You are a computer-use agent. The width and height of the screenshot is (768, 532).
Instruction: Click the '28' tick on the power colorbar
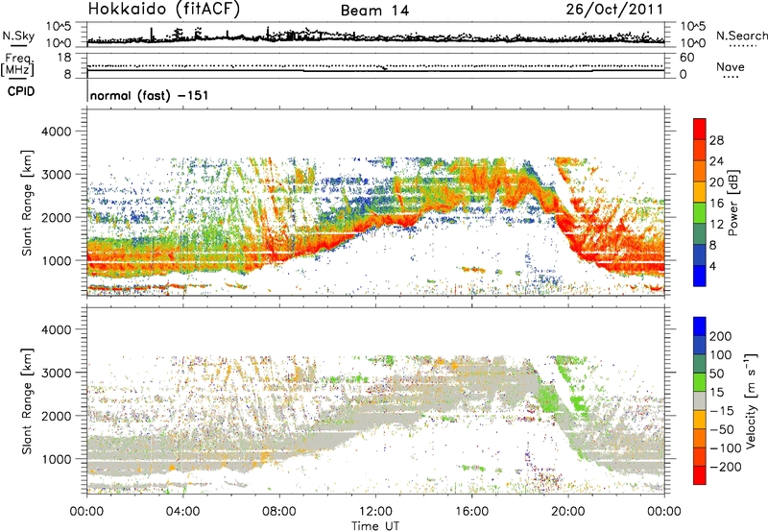click(x=716, y=140)
